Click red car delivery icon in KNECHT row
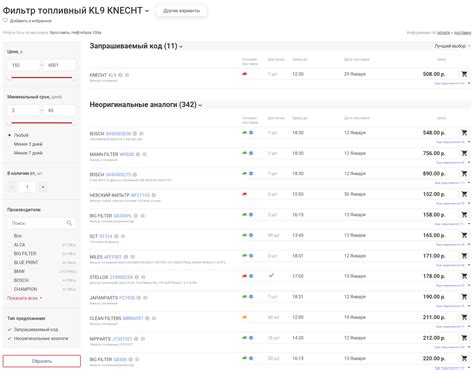The width and height of the screenshot is (474, 370). click(244, 74)
